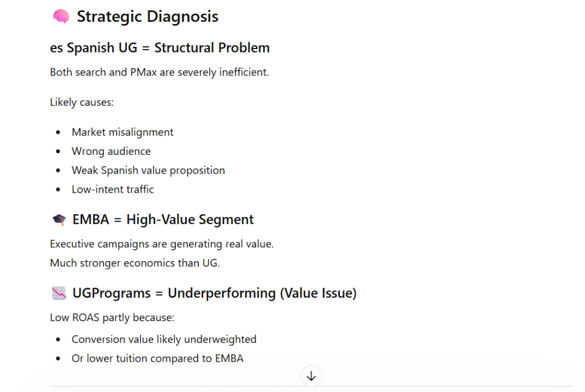Click the "Low-intent traffic" bullet item
This screenshot has height=392, width=585.
(x=113, y=189)
